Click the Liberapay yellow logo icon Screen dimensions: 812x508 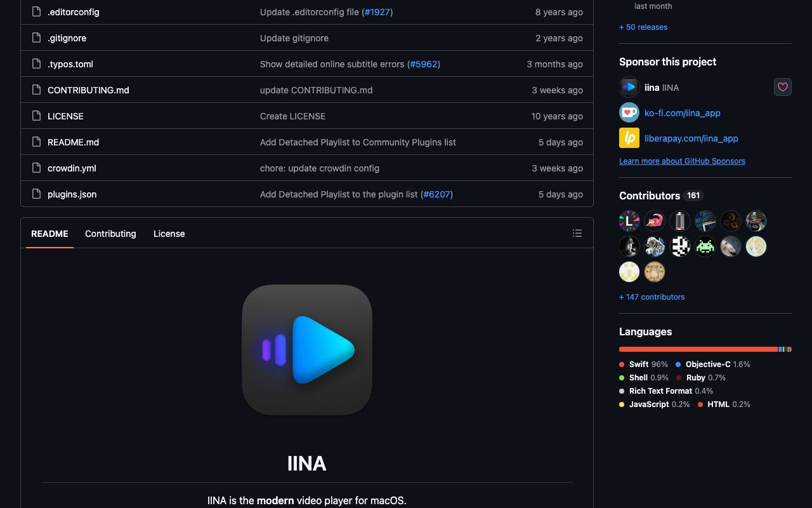(x=629, y=138)
